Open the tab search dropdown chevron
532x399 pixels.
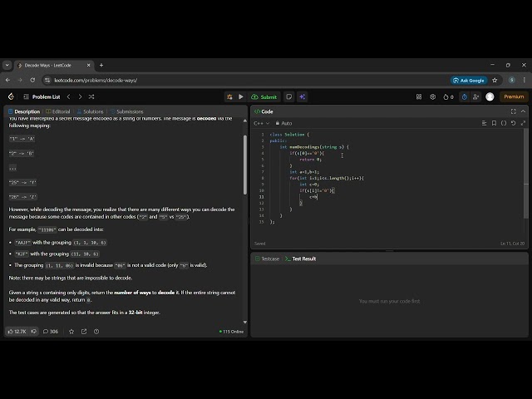[x=7, y=65]
